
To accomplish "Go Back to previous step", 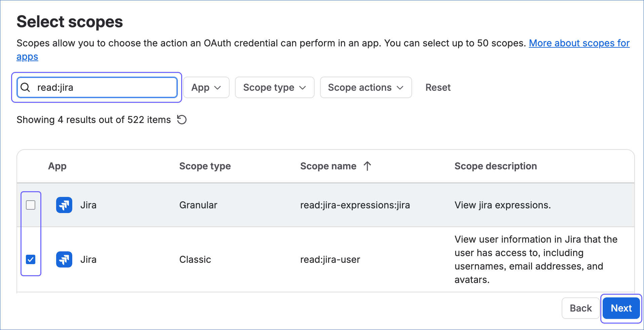I will (581, 308).
